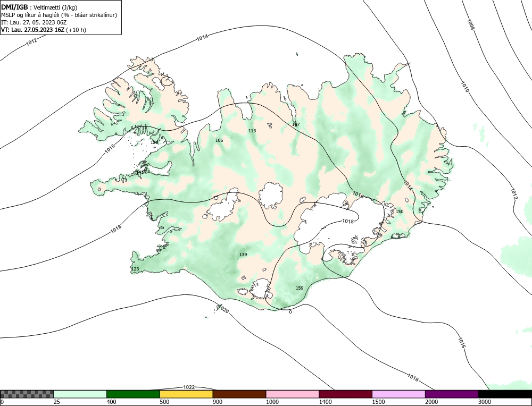532x406 pixels.
Task: Click the legend tick label 500
Action: 164,402
